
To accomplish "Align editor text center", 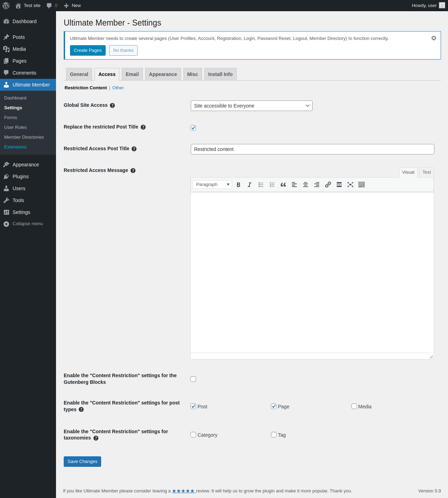I will [x=306, y=185].
